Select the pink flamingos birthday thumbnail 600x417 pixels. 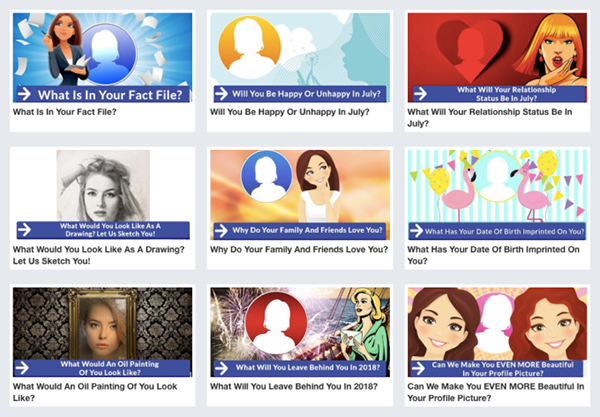click(497, 186)
